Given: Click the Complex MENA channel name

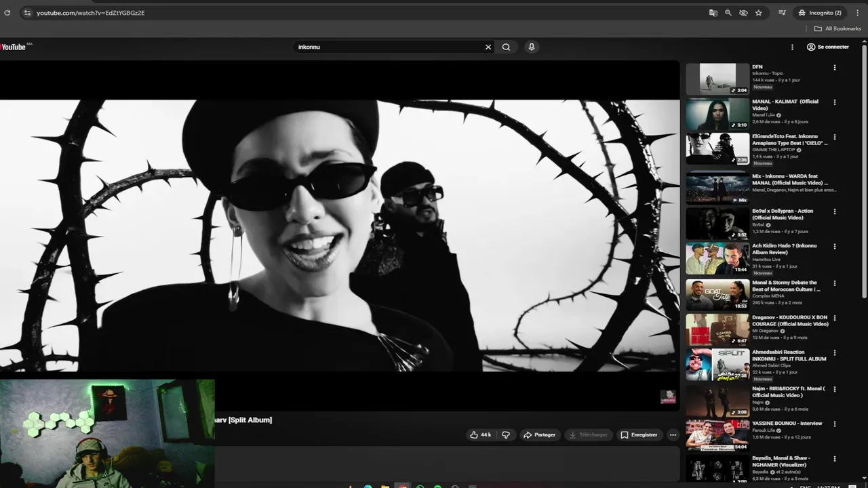Looking at the screenshot, I should tap(767, 296).
